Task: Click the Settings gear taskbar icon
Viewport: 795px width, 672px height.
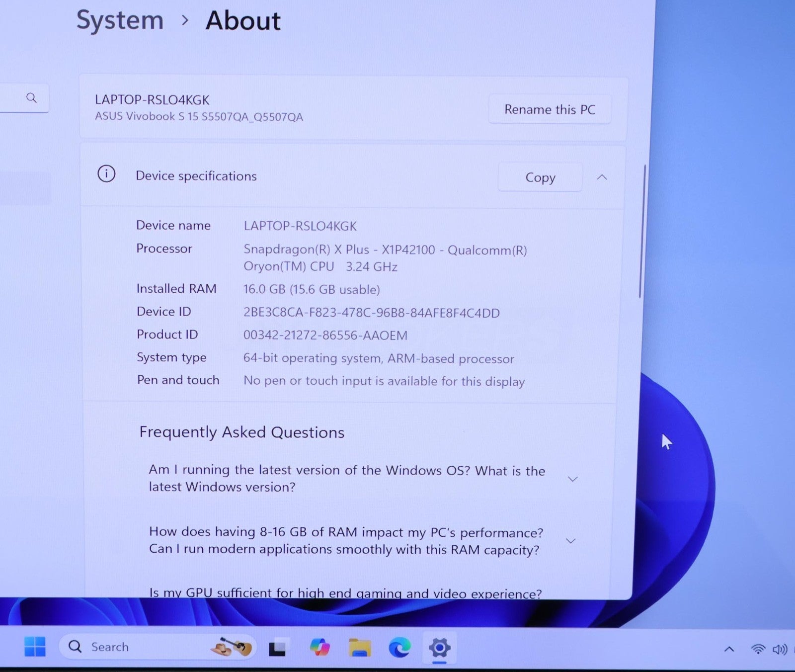Action: pyautogui.click(x=439, y=648)
